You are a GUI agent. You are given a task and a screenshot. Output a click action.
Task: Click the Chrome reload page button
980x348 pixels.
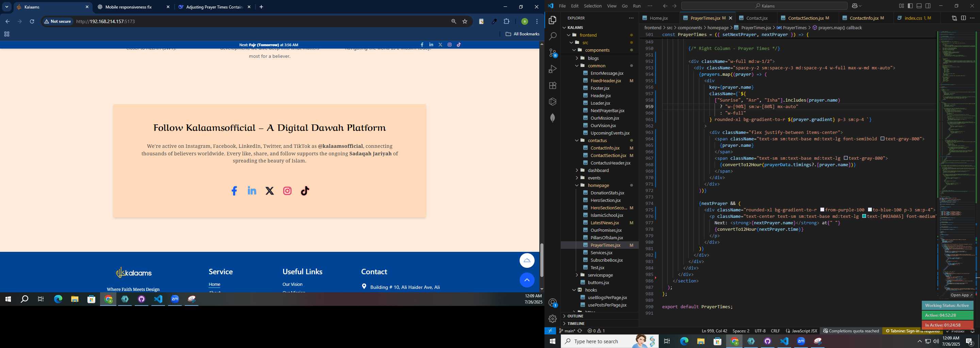pyautogui.click(x=32, y=22)
